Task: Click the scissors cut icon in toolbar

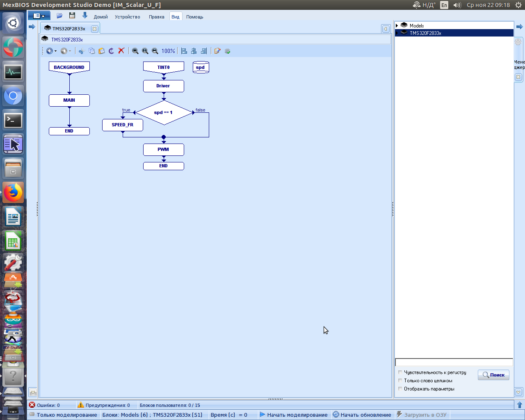Action: pyautogui.click(x=82, y=51)
